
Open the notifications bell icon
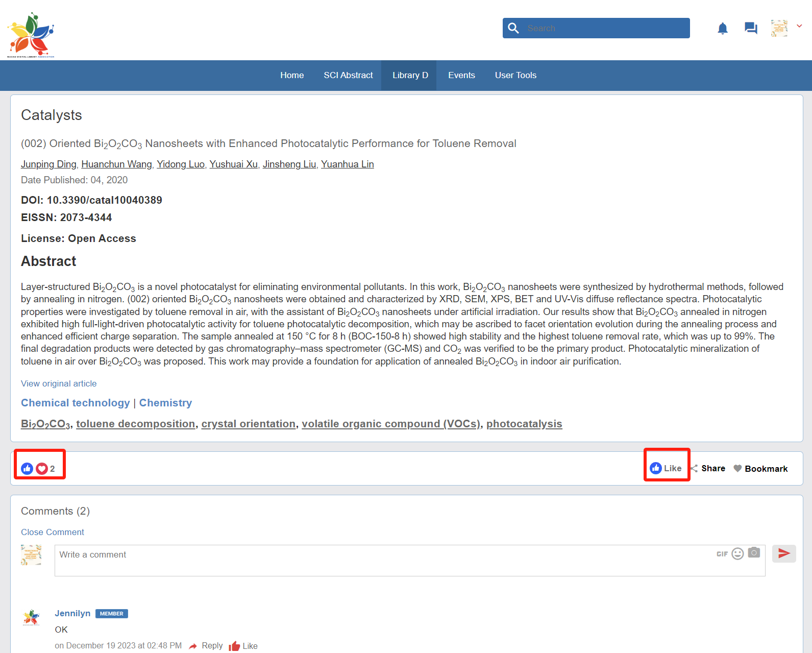(x=722, y=28)
